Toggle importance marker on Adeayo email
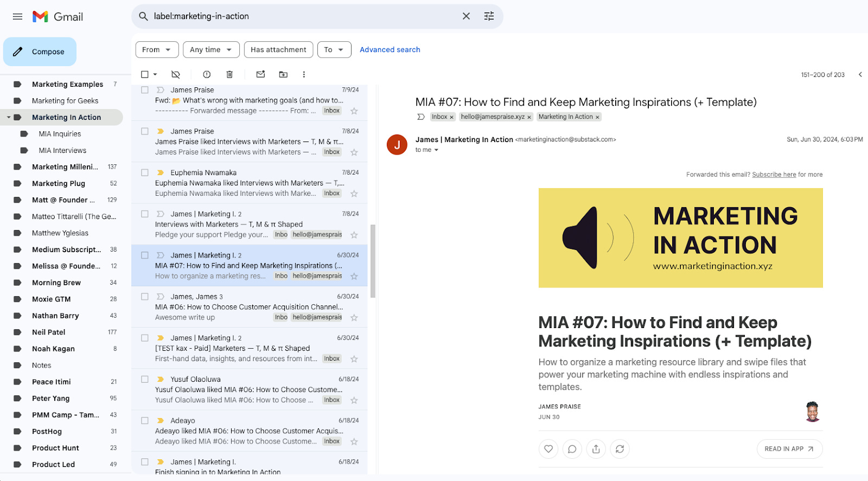This screenshot has width=868, height=481. point(161,420)
